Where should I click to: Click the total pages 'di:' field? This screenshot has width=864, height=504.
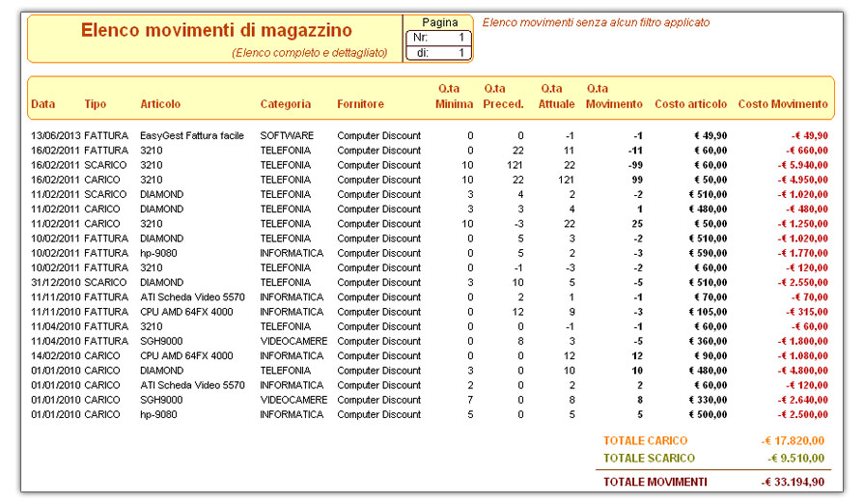point(438,53)
